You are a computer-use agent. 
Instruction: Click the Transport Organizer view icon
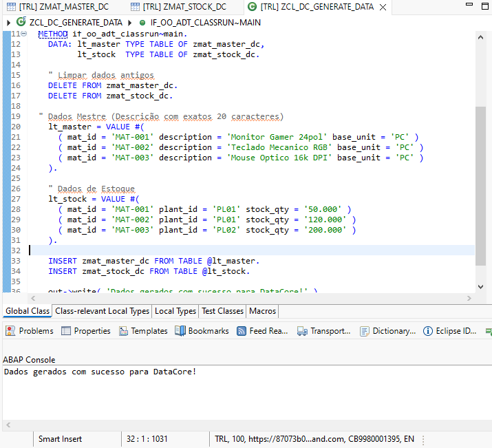click(x=303, y=331)
